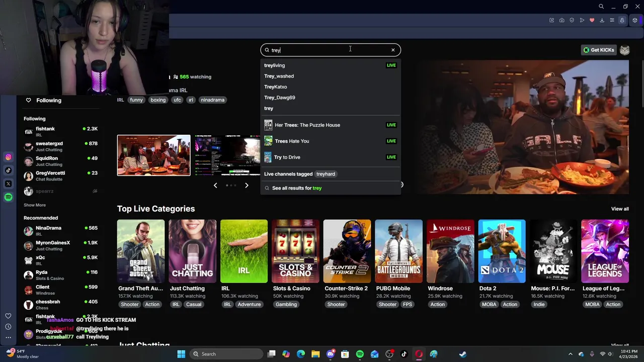Select the TreyKatxo search suggestion
Image resolution: width=644 pixels, height=362 pixels.
pyautogui.click(x=331, y=87)
